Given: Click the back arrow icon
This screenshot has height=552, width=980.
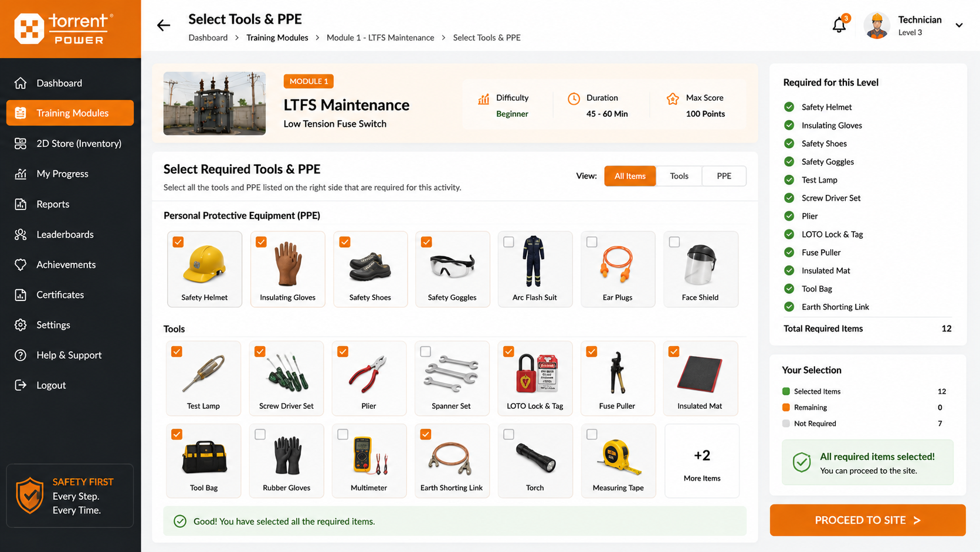Looking at the screenshot, I should point(164,25).
